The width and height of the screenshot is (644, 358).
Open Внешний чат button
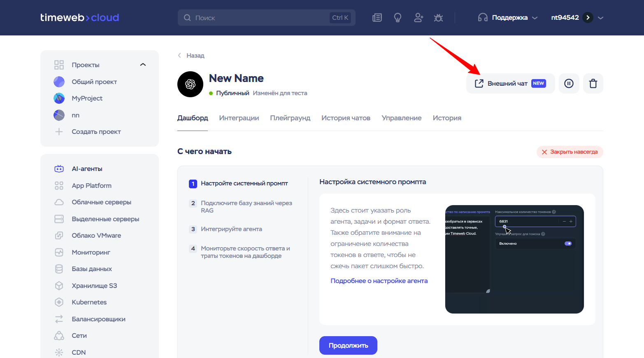pos(510,84)
